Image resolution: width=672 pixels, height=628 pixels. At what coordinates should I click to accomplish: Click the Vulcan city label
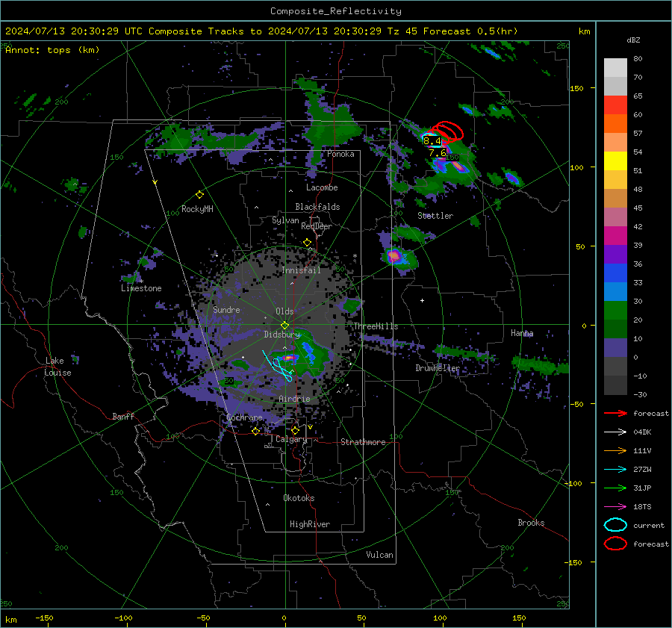[x=380, y=555]
